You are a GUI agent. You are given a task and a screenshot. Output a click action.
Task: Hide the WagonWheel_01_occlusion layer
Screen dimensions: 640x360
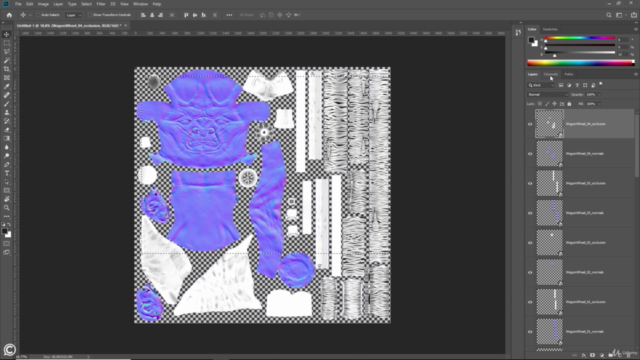[x=530, y=302]
